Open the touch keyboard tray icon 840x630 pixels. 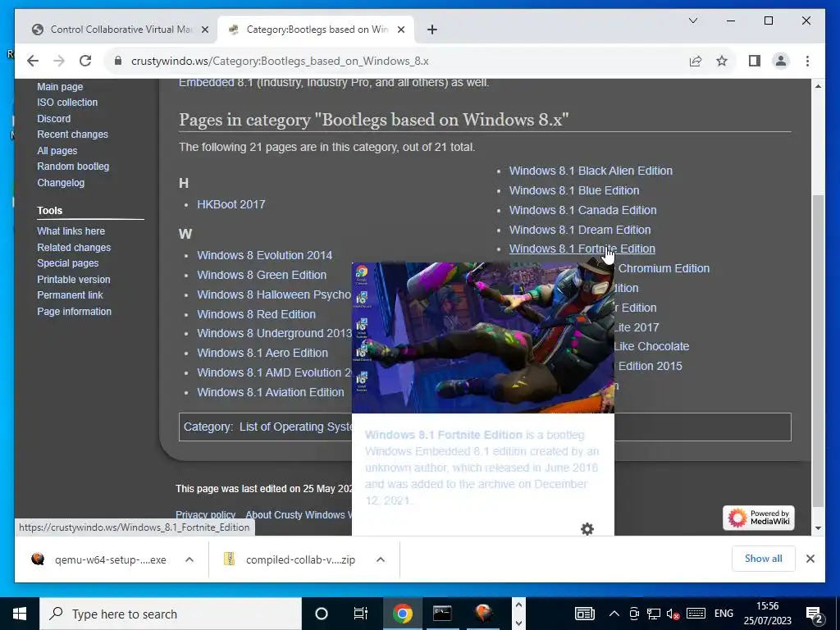tap(696, 614)
